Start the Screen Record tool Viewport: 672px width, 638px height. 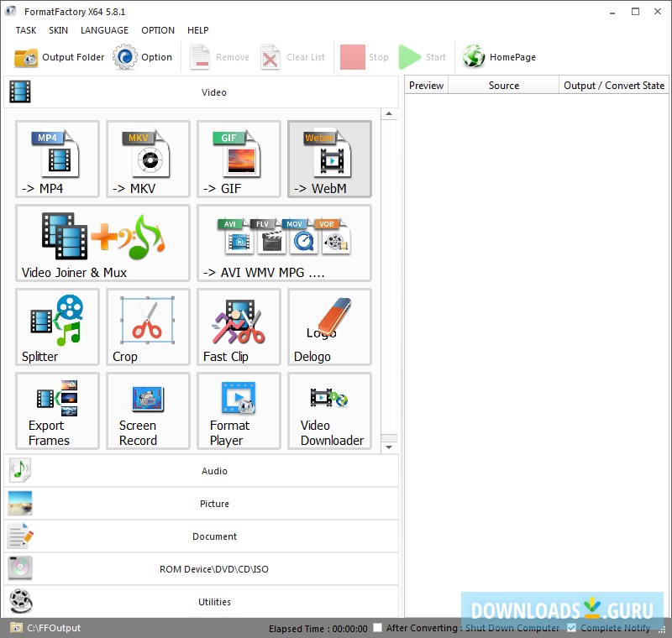pos(149,411)
